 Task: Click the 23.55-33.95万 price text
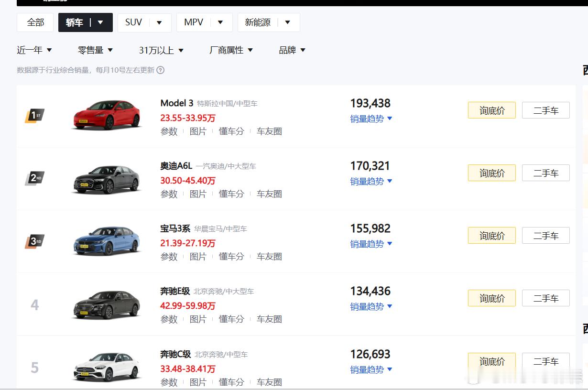pos(188,118)
